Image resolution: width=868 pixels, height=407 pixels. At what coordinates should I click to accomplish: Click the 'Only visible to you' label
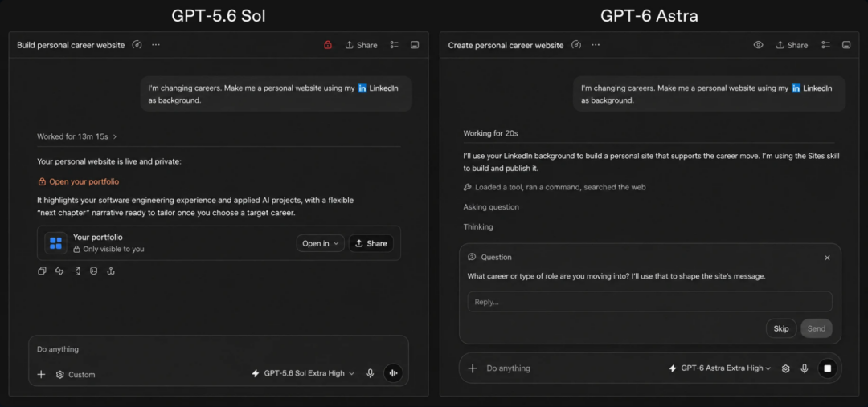108,250
